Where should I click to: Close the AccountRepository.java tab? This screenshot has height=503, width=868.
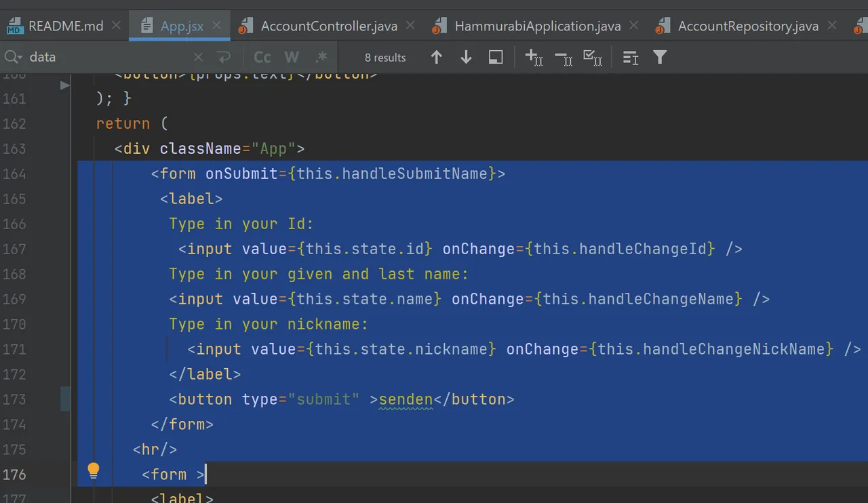[831, 26]
